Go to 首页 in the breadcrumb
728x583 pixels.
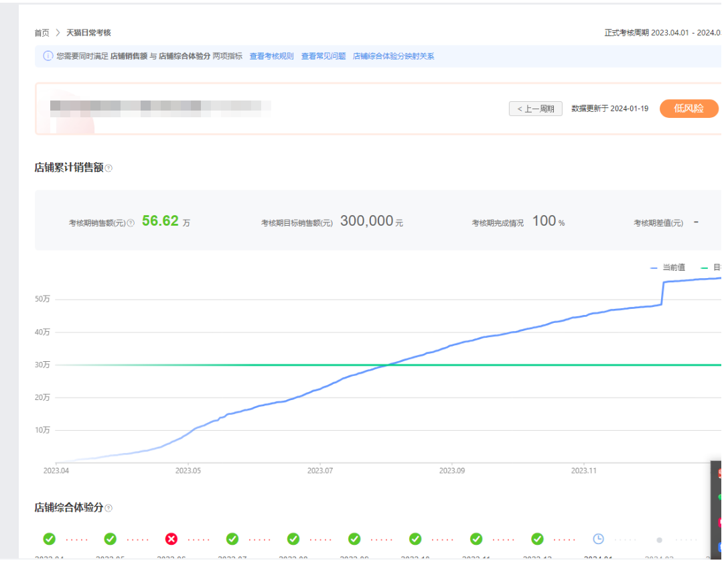42,33
